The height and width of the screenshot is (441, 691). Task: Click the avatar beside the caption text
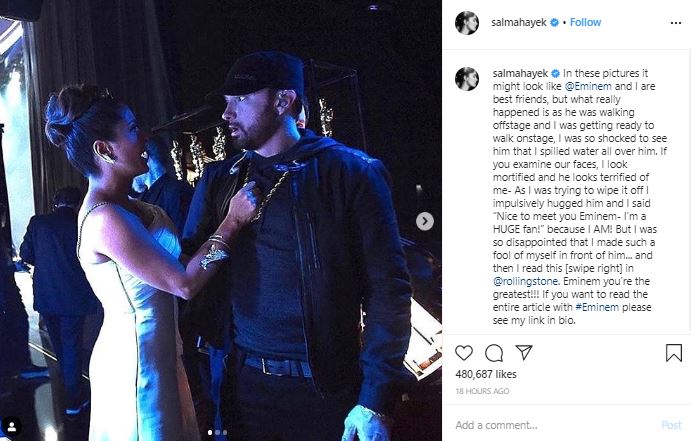466,78
